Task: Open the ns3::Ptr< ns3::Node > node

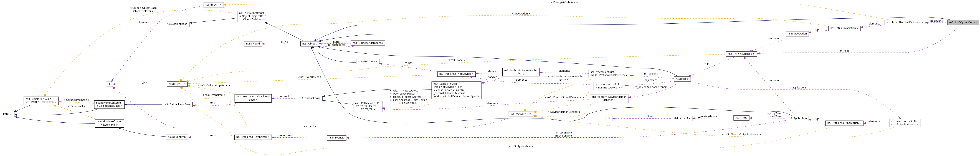Action: (x=741, y=54)
